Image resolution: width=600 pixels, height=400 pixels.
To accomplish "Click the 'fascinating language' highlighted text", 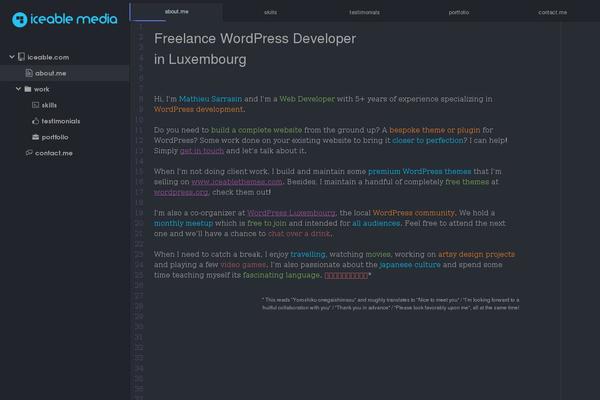I will pyautogui.click(x=281, y=275).
